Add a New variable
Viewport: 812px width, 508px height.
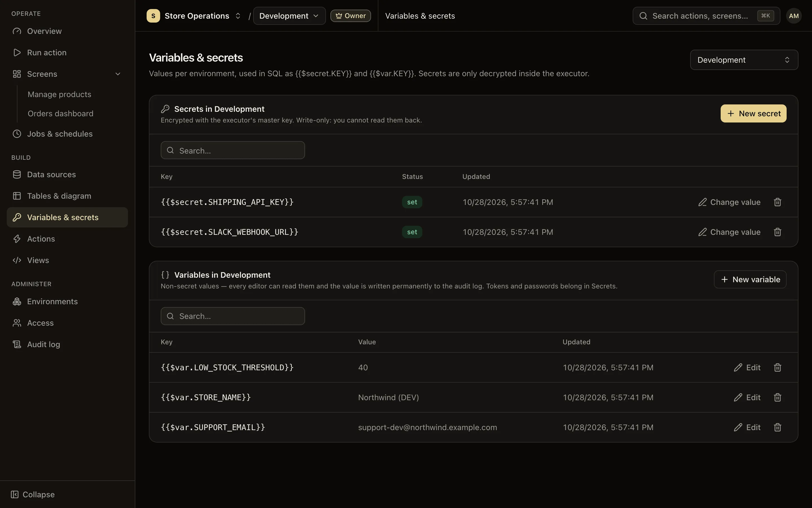pos(750,279)
